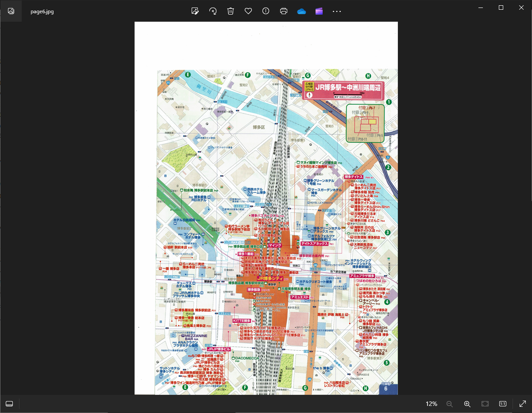This screenshot has width=532, height=413.
Task: Zoom in with the magnifier plus icon
Action: [x=467, y=404]
